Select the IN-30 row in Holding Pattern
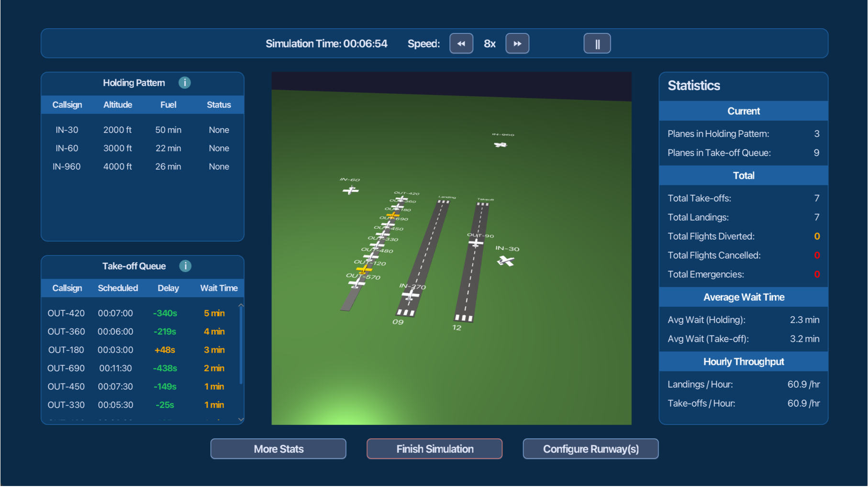 coord(143,130)
